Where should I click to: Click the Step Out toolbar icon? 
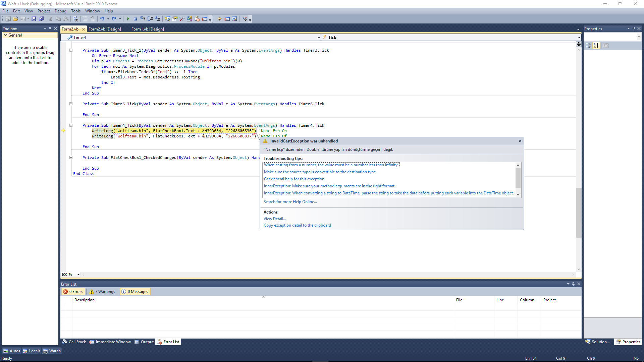158,19
